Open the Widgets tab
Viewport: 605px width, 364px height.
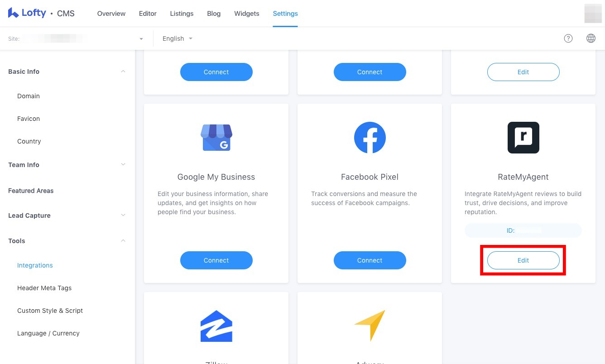(247, 14)
